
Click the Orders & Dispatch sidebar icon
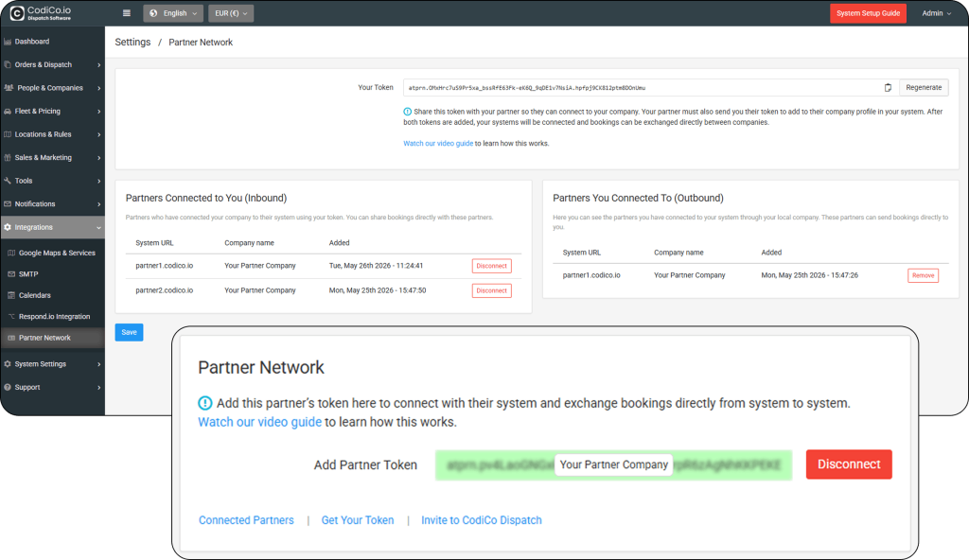(x=8, y=64)
